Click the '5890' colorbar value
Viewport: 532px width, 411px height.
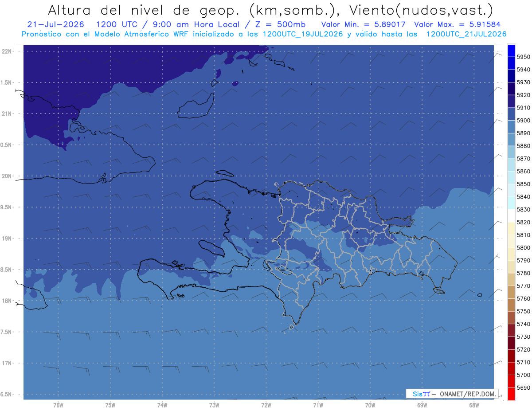coord(524,133)
